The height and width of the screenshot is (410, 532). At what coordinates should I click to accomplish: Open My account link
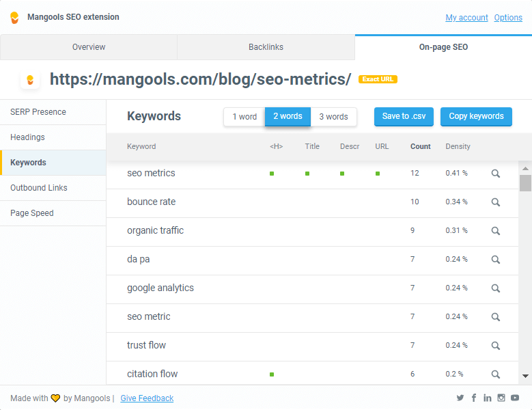pyautogui.click(x=466, y=18)
